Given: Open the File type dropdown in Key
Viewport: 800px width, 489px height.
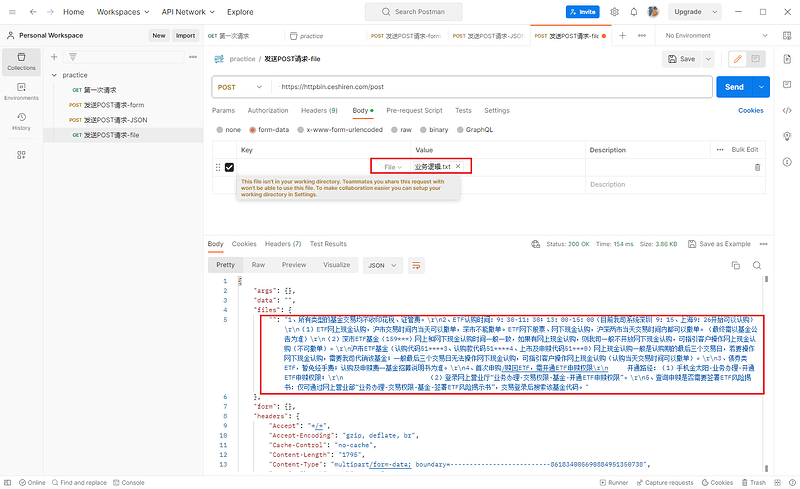Looking at the screenshot, I should click(393, 167).
